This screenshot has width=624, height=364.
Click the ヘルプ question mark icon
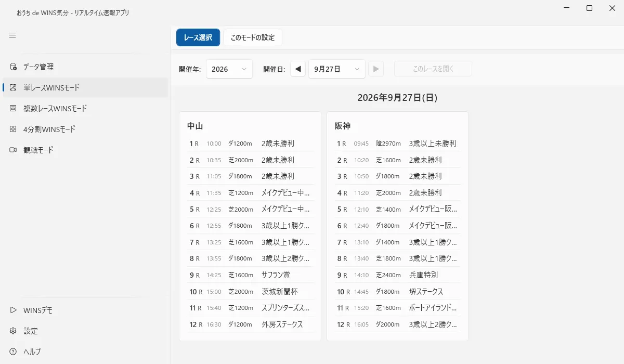click(x=13, y=352)
